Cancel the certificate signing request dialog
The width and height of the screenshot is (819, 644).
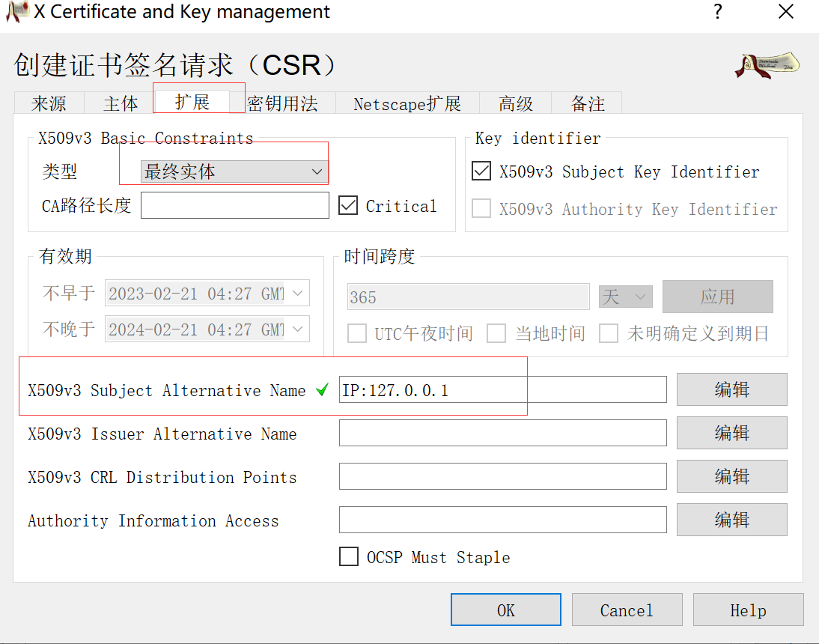627,610
